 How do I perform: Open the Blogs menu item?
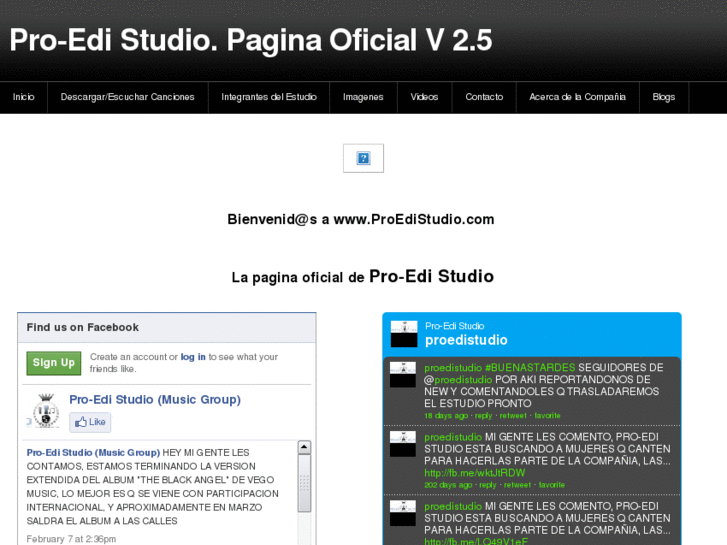click(x=664, y=97)
